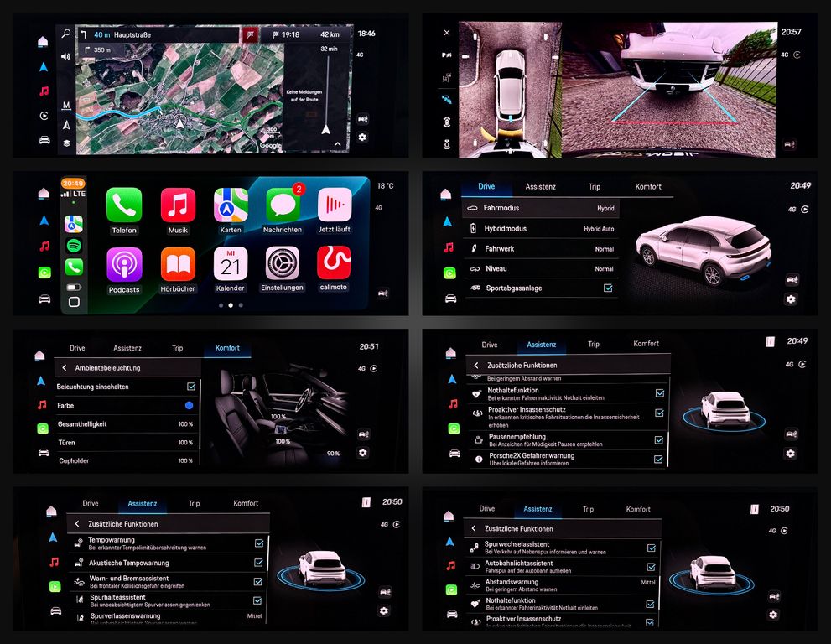
Task: Open the settings gear on the Fahrmodus screen
Action: click(791, 299)
